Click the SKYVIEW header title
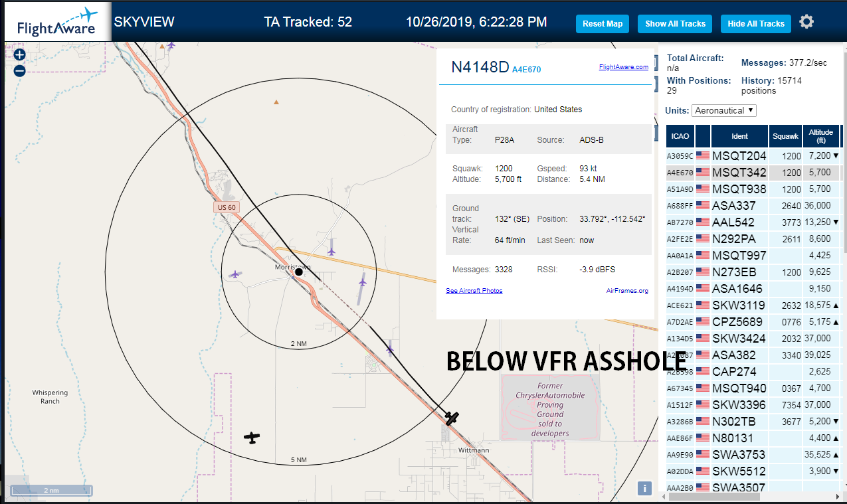Image resolution: width=847 pixels, height=504 pixels. pos(144,22)
